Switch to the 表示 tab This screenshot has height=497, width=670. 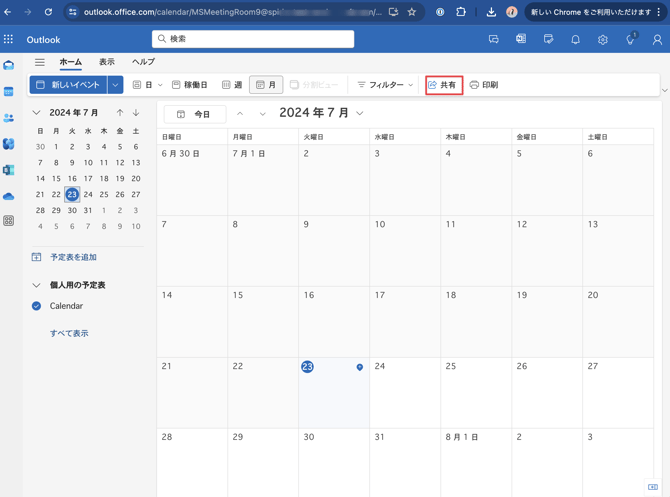pos(106,62)
